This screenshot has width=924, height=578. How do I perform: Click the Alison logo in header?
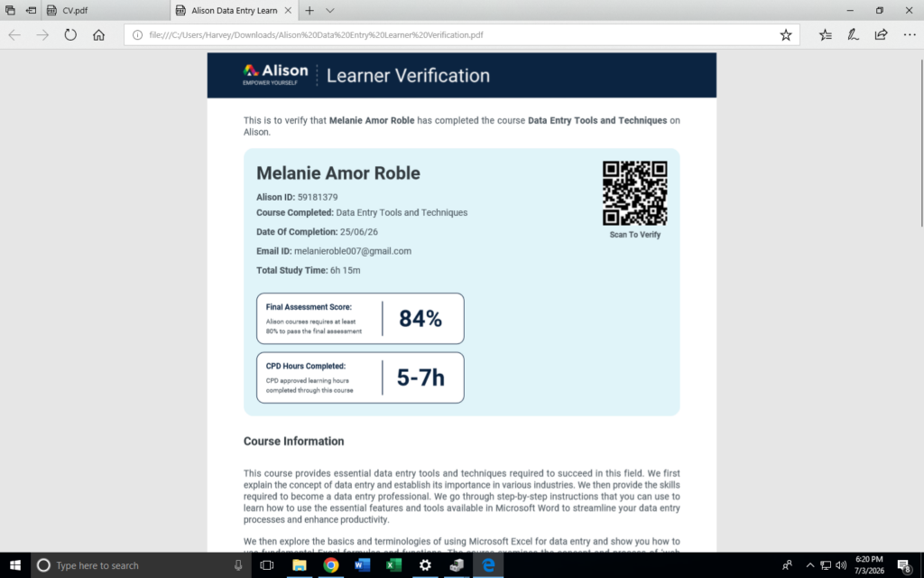coord(275,74)
